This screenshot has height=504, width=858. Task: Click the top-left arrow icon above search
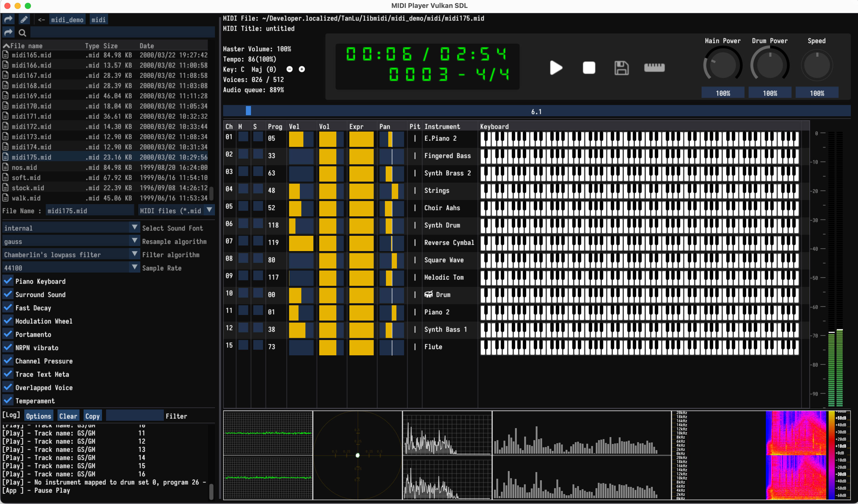[8, 19]
